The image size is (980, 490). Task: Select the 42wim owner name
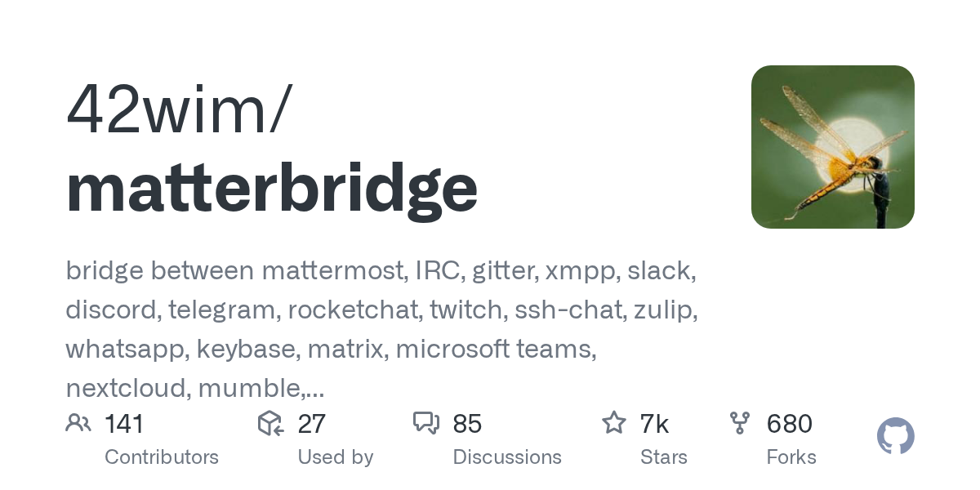click(x=176, y=110)
